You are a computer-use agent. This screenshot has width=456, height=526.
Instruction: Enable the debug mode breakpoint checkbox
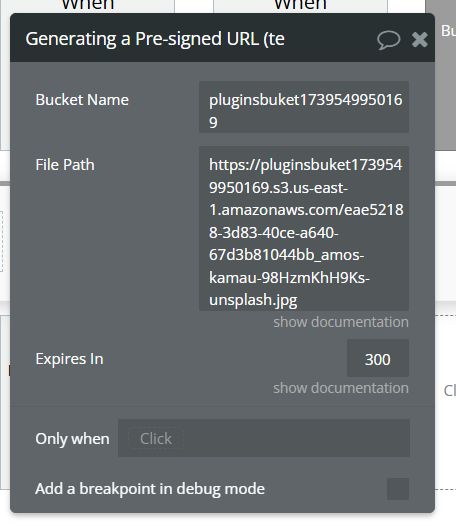pyautogui.click(x=398, y=489)
